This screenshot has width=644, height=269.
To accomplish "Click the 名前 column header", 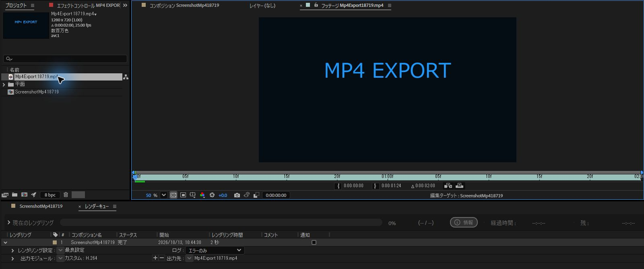I will 14,70.
